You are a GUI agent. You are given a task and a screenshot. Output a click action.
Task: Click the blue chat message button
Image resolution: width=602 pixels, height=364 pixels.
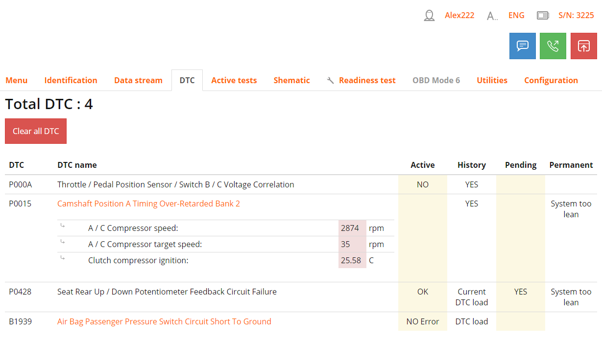(x=522, y=46)
